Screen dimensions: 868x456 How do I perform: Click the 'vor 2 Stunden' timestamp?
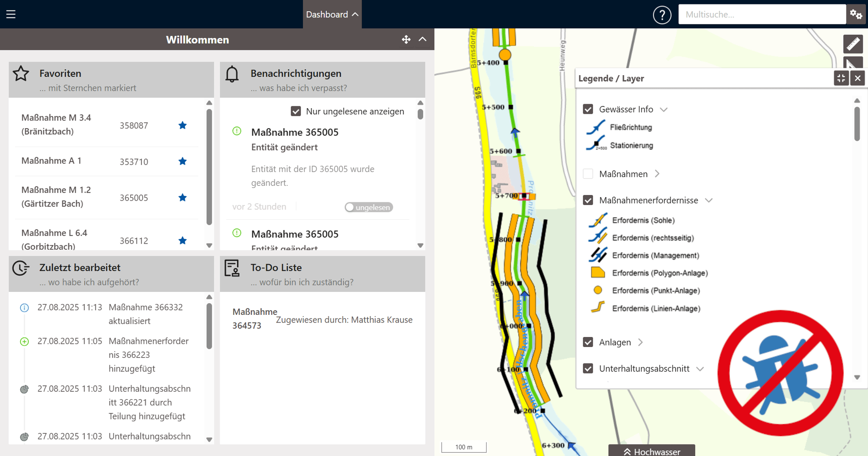click(x=259, y=206)
